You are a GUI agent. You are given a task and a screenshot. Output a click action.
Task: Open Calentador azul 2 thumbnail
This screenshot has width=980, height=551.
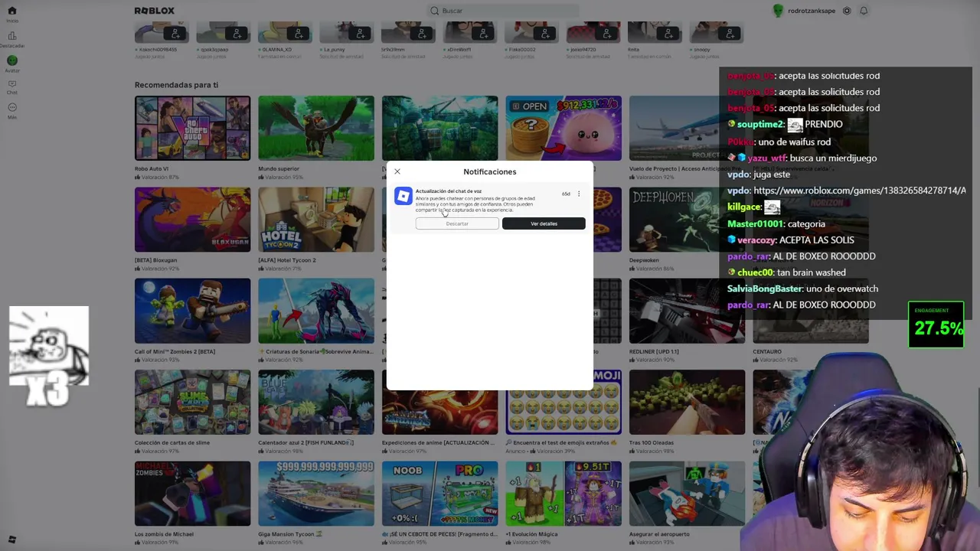pos(316,402)
